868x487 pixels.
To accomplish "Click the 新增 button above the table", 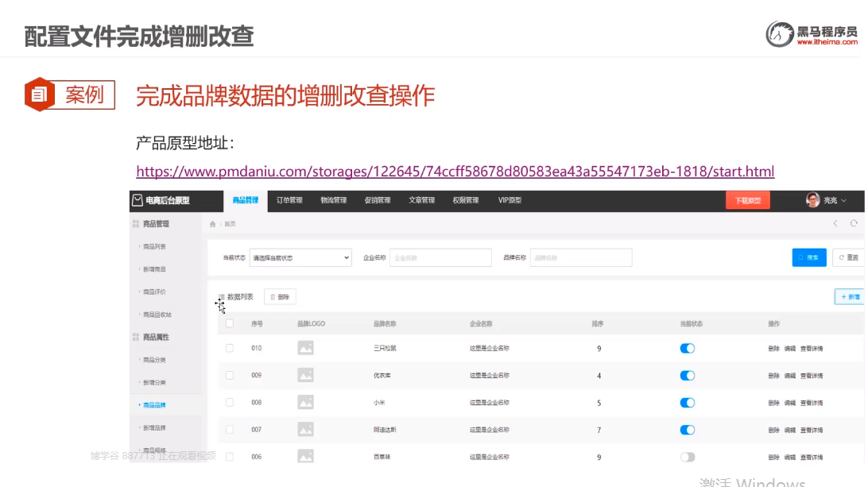I will [850, 297].
